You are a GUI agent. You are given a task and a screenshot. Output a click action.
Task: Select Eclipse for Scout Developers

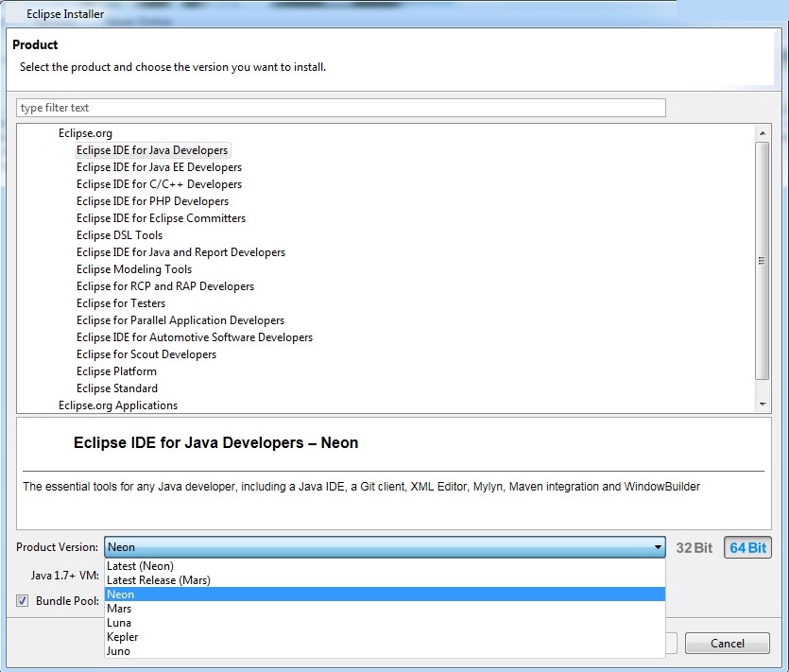[x=146, y=354]
